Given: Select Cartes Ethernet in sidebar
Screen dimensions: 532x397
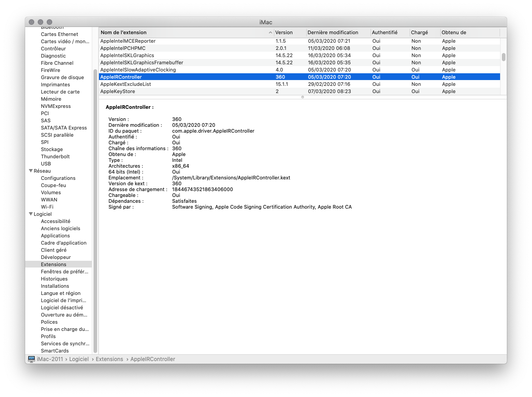Looking at the screenshot, I should click(59, 34).
